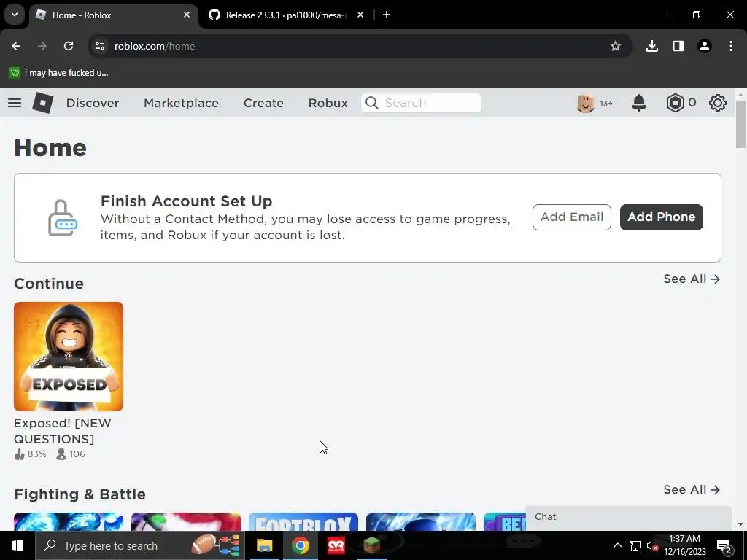
Task: Open the Roblox settings gear
Action: click(718, 103)
